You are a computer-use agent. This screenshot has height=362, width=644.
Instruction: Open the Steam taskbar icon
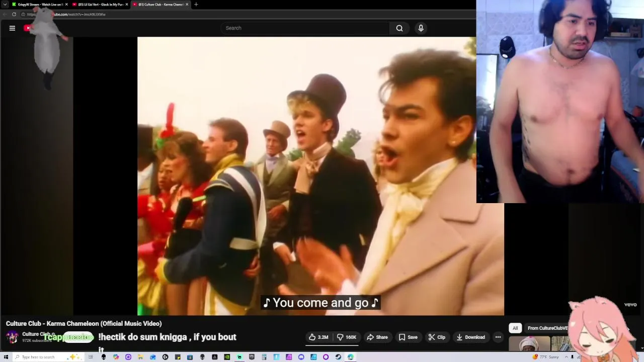pyautogui.click(x=338, y=357)
